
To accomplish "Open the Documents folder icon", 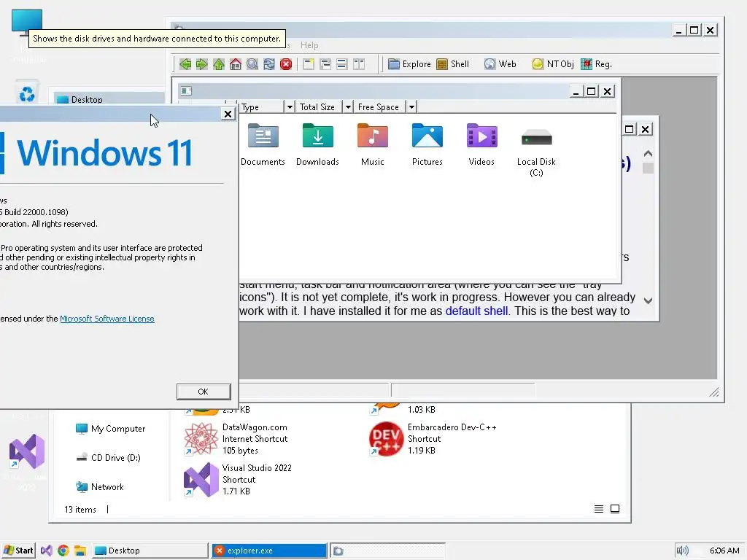I will coord(263,145).
